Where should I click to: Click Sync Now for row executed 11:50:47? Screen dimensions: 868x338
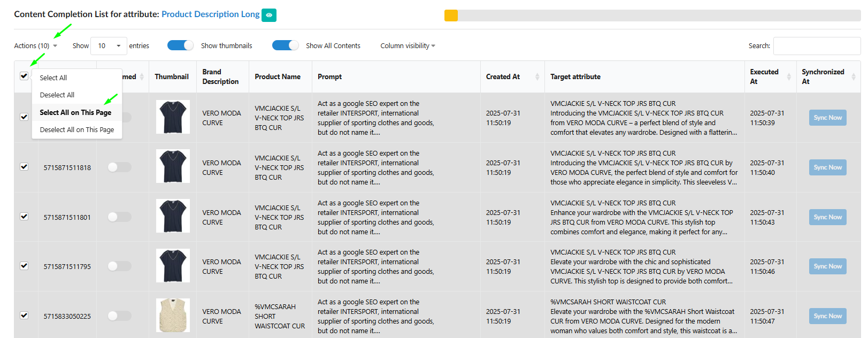[827, 316]
